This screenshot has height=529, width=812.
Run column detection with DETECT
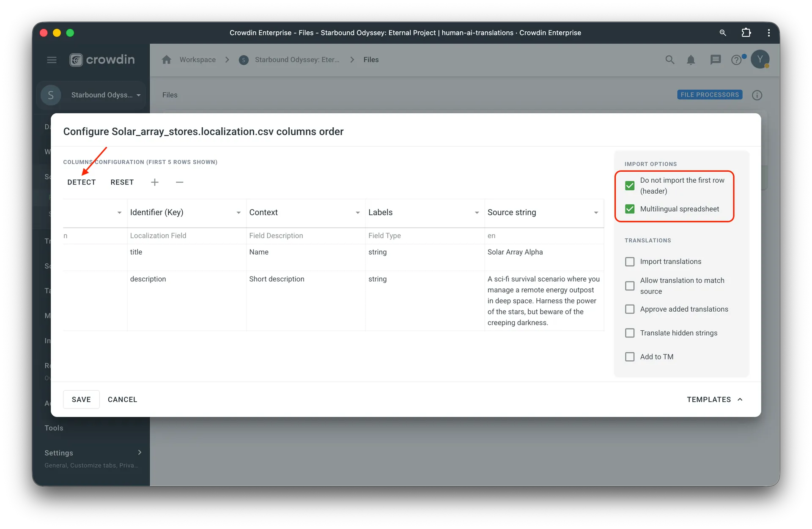(x=82, y=182)
